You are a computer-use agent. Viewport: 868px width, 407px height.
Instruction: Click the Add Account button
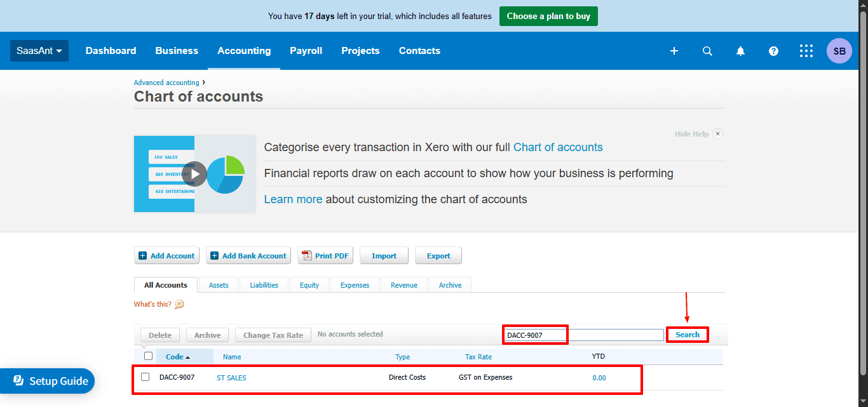coord(166,256)
